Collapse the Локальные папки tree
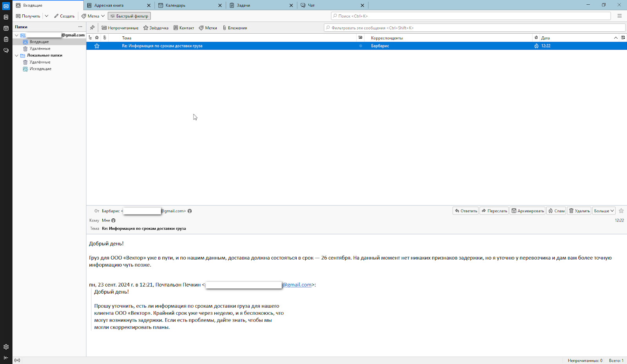Viewport: 627px width, 364px height. click(16, 56)
